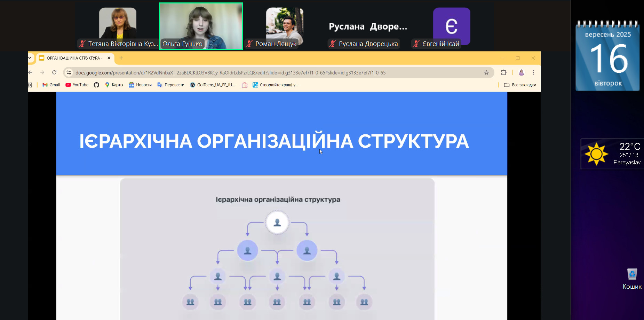
Task: Open the Chrome profile avatar
Action: coord(521,72)
